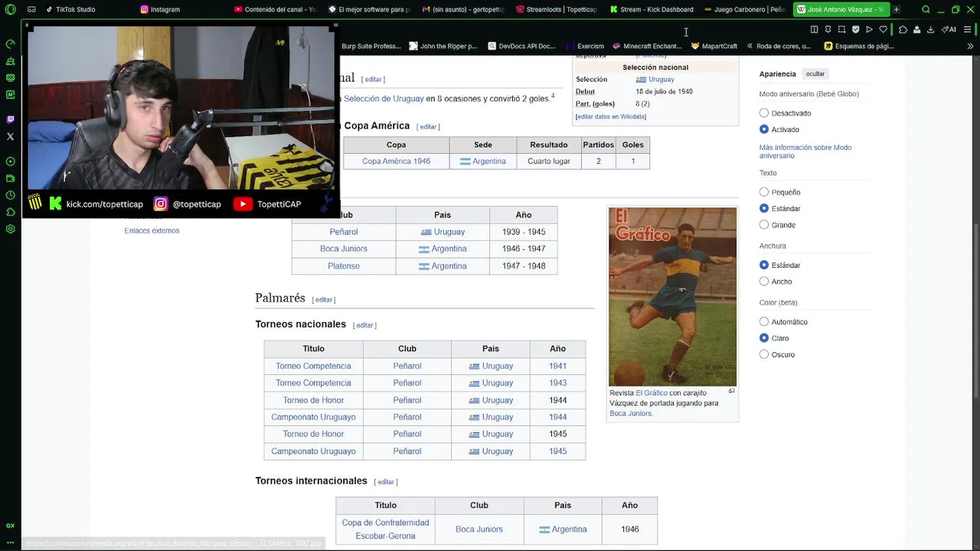Open the downloads arrow icon
Viewport: 980px width, 551px height.
tap(930, 29)
